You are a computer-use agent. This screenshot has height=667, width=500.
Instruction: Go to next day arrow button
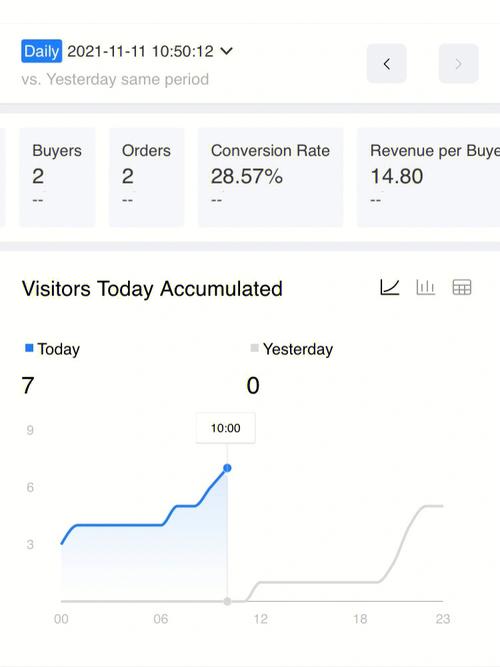(458, 64)
